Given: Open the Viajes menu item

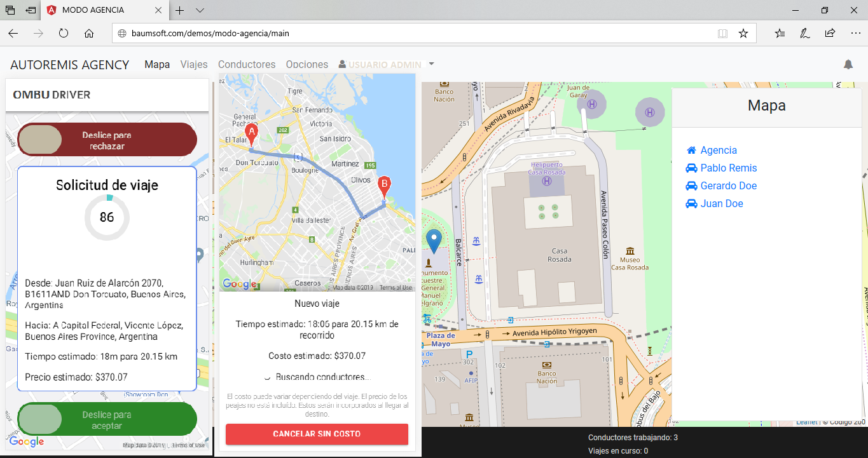Looking at the screenshot, I should (x=194, y=65).
